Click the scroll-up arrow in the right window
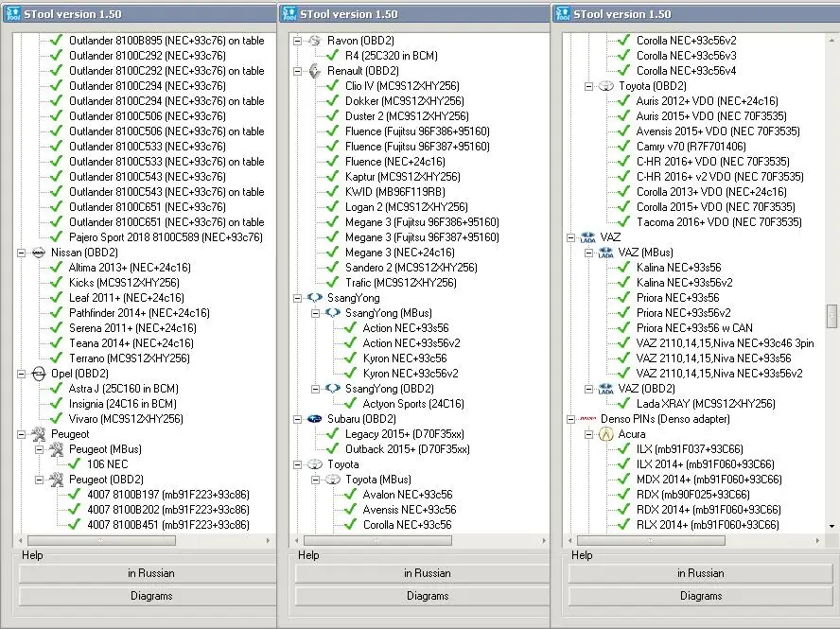The width and height of the screenshot is (840, 629). point(831,40)
